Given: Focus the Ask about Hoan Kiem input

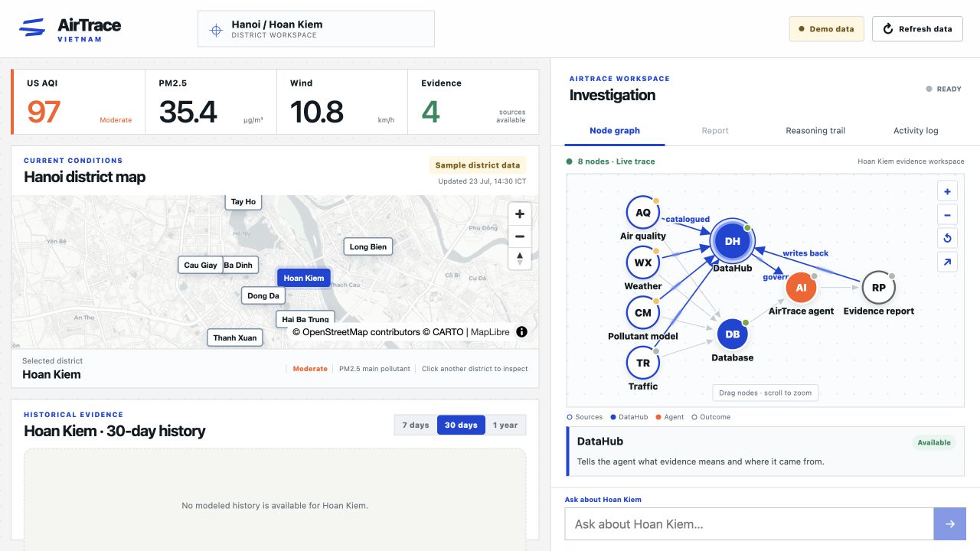Looking at the screenshot, I should [x=750, y=524].
